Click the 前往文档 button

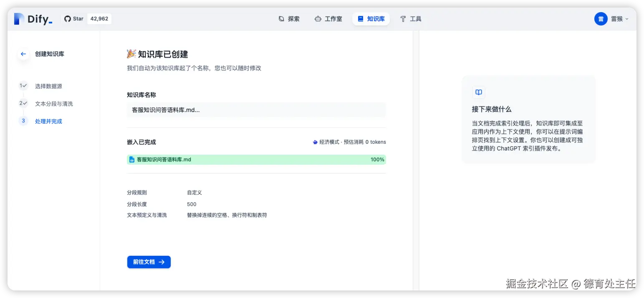[149, 262]
